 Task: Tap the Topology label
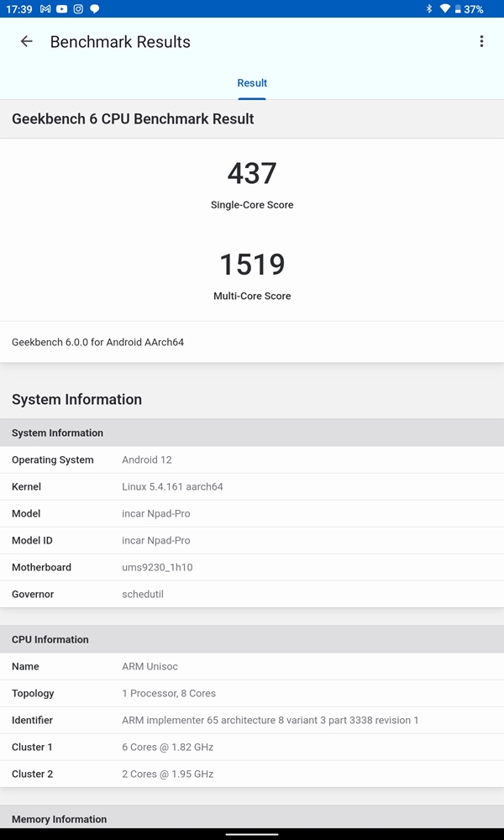click(x=33, y=693)
